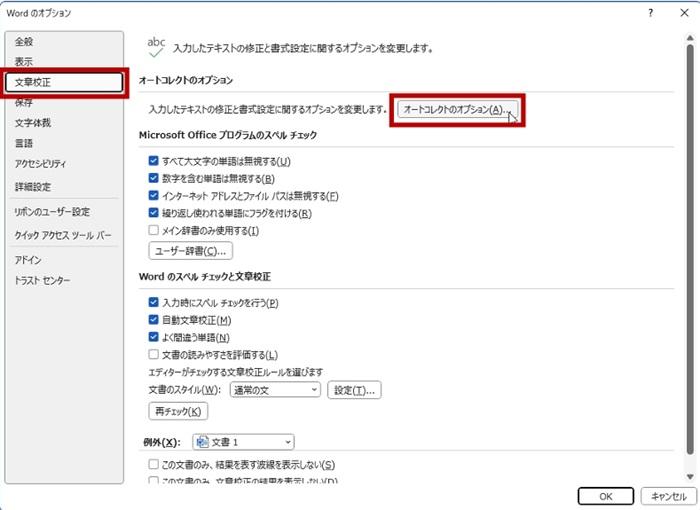Uncheck 数字を含む単語は無視する option

tap(153, 178)
